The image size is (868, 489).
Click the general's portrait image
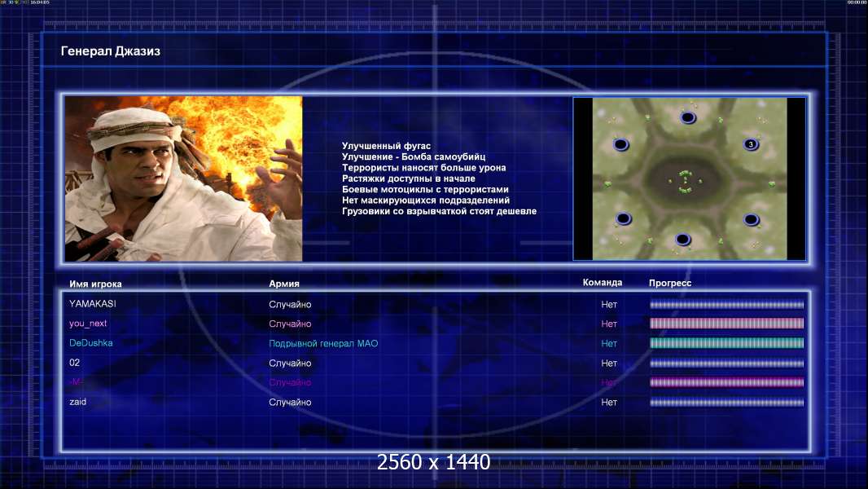[184, 178]
